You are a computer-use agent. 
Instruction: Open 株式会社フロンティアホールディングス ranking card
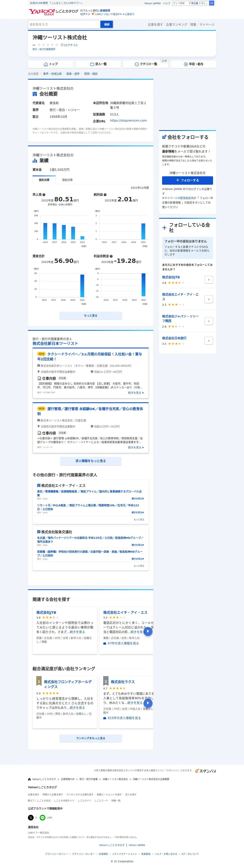point(67,684)
